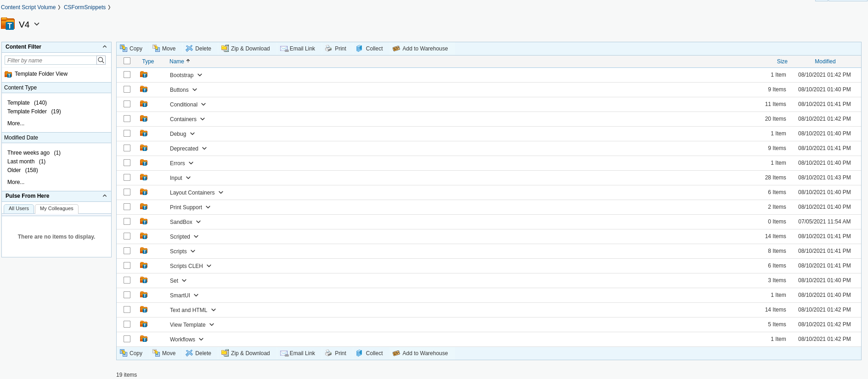Click the Filter by name input field

coord(51,60)
